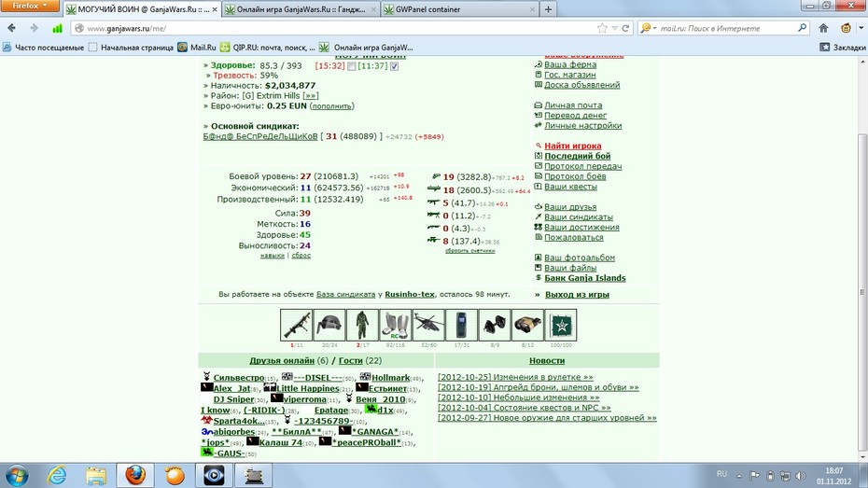Screen dimensions: 868x488
Task: Launch Internet Explorer from the taskbar
Action: pos(56,475)
